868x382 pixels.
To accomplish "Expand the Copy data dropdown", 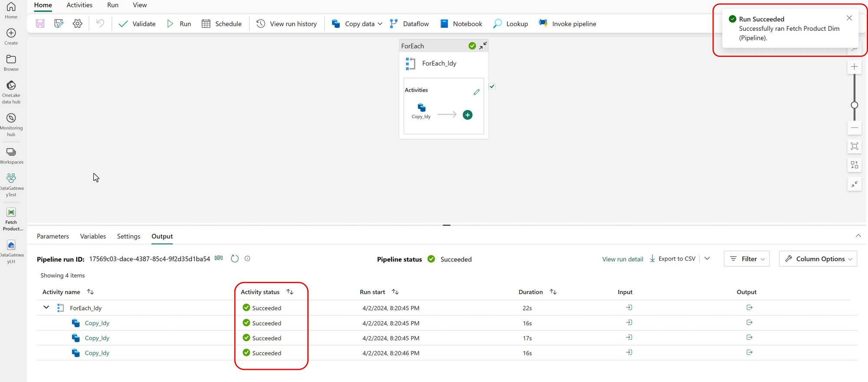I will (380, 24).
